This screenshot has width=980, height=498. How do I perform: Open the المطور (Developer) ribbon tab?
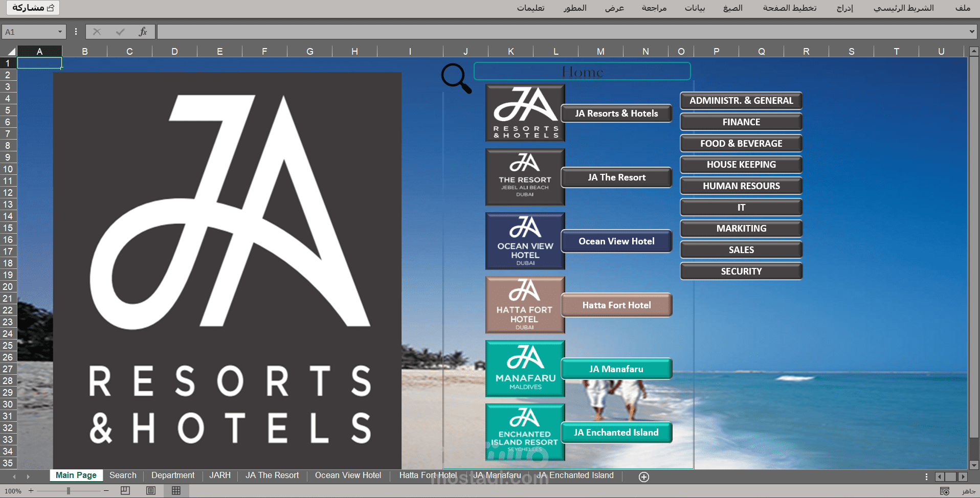(575, 8)
